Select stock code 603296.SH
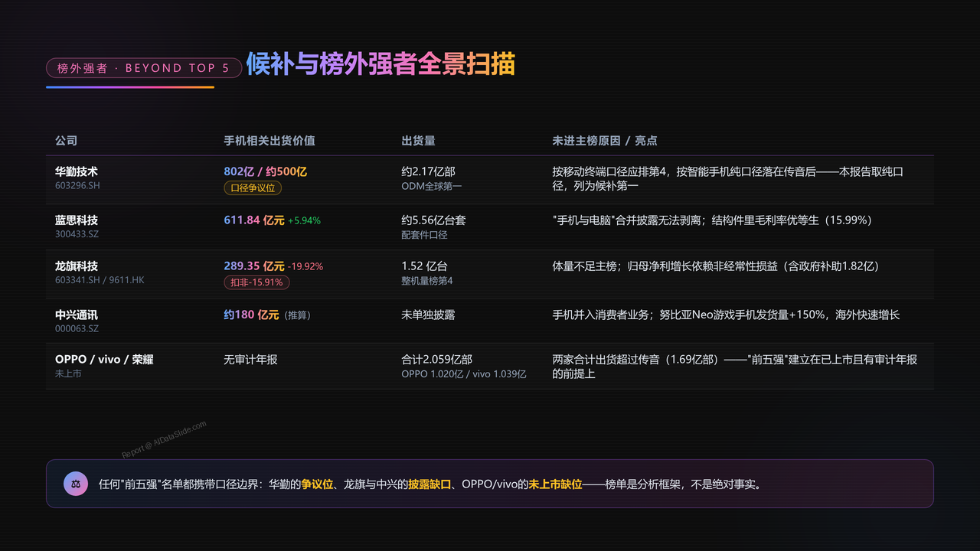This screenshot has width=980, height=551. [77, 186]
